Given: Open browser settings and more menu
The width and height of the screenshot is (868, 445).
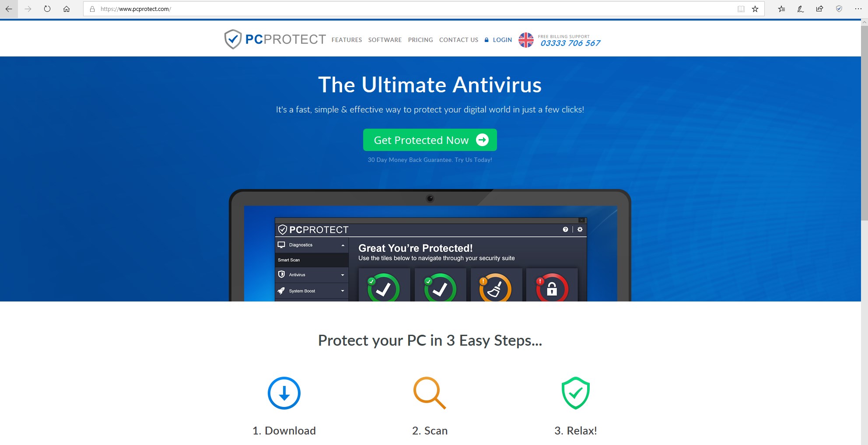Looking at the screenshot, I should coord(858,9).
